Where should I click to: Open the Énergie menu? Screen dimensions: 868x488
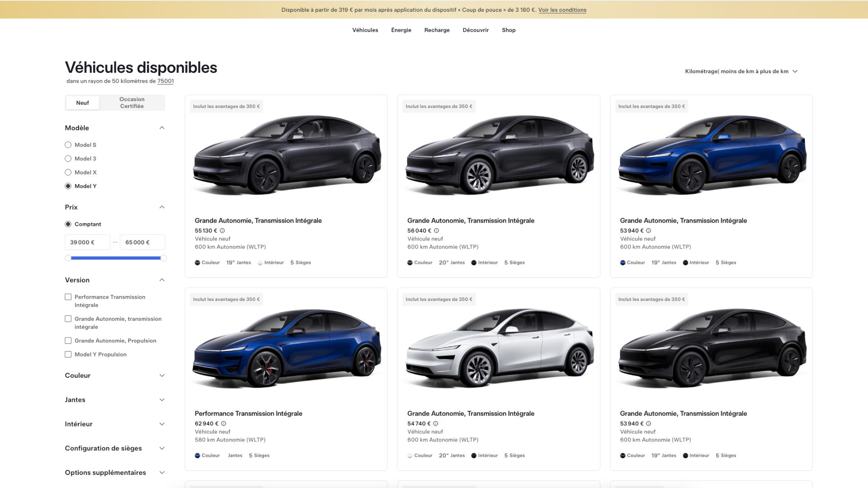(x=401, y=30)
